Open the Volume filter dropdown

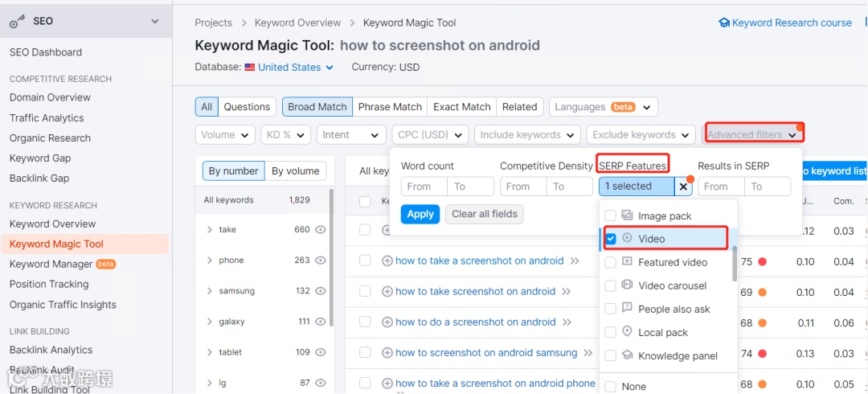tap(225, 134)
